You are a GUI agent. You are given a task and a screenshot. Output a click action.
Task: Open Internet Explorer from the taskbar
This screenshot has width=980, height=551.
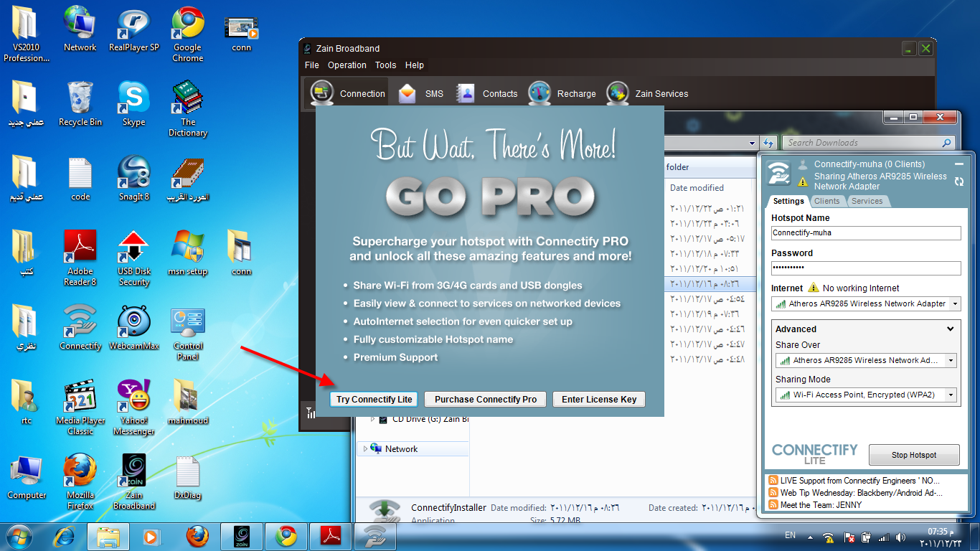point(64,537)
